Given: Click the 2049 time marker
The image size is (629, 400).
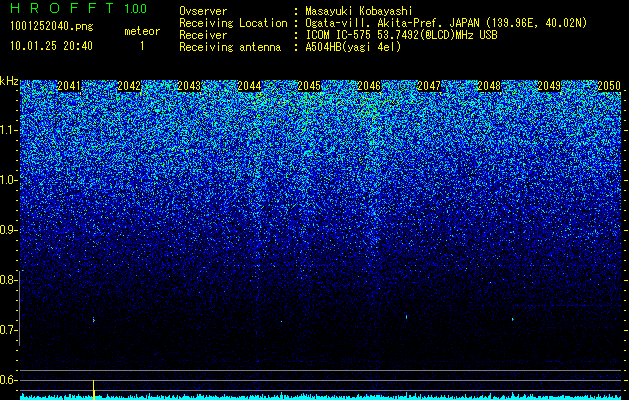Looking at the screenshot, I should 549,86.
